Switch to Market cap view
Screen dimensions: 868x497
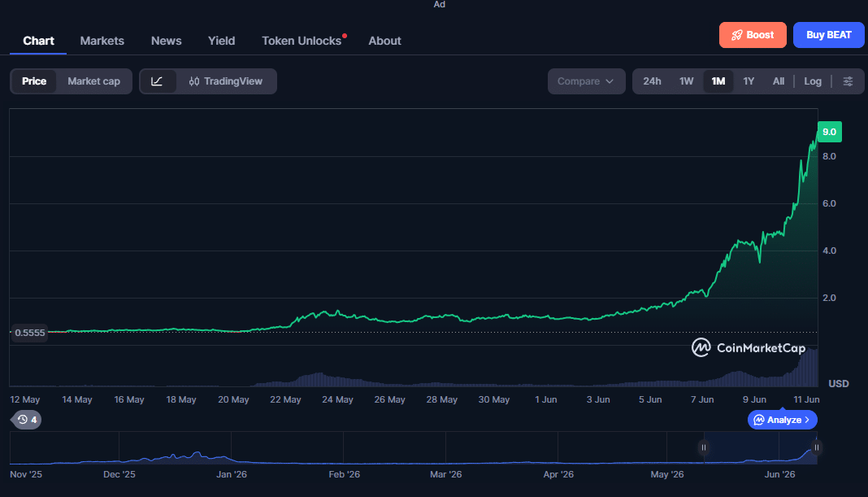(93, 81)
